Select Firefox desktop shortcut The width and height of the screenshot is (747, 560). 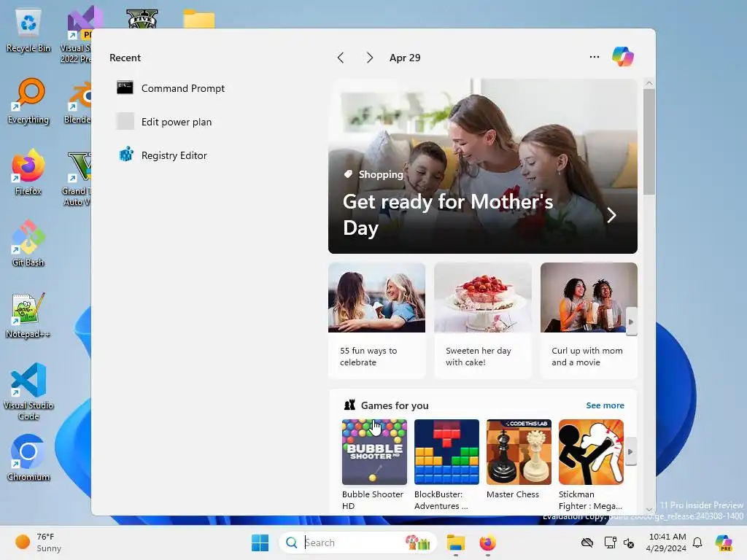point(28,172)
